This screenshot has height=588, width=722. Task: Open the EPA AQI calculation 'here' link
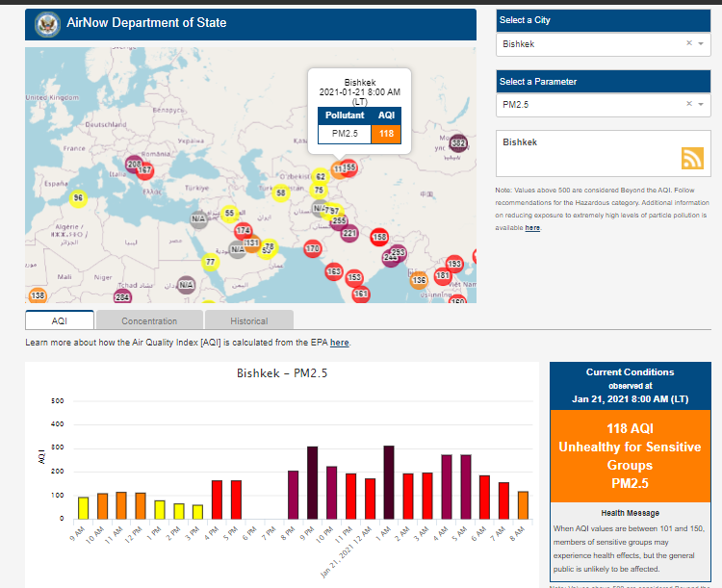coord(340,343)
